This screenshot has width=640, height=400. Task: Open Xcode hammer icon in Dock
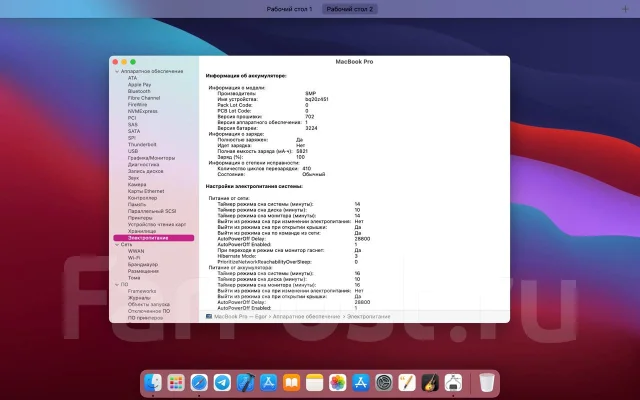pyautogui.click(x=246, y=383)
